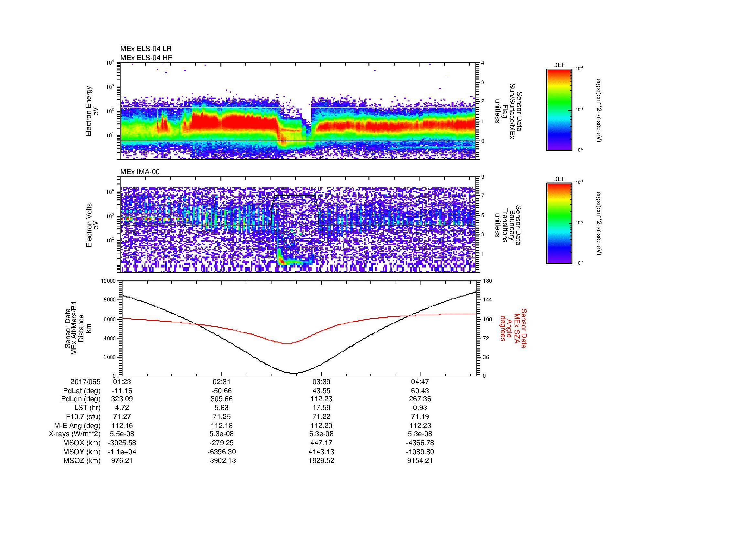Click the X-rays value 5.5e-08
This screenshot has width=756, height=534.
tap(122, 434)
